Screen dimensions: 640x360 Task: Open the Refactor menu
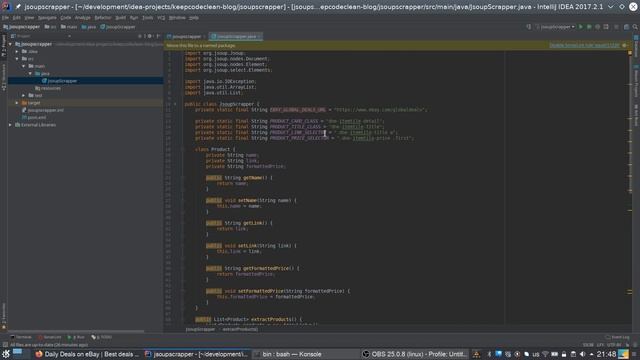point(102,18)
